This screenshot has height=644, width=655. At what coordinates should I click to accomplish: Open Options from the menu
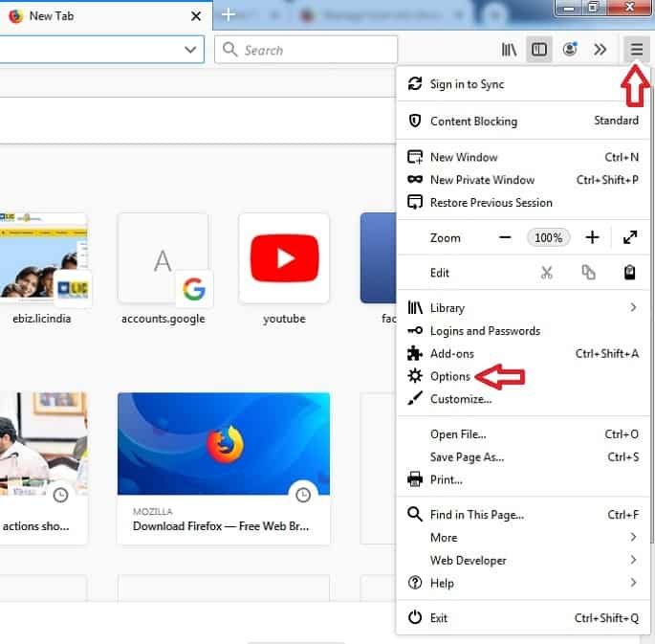[x=523, y=376]
